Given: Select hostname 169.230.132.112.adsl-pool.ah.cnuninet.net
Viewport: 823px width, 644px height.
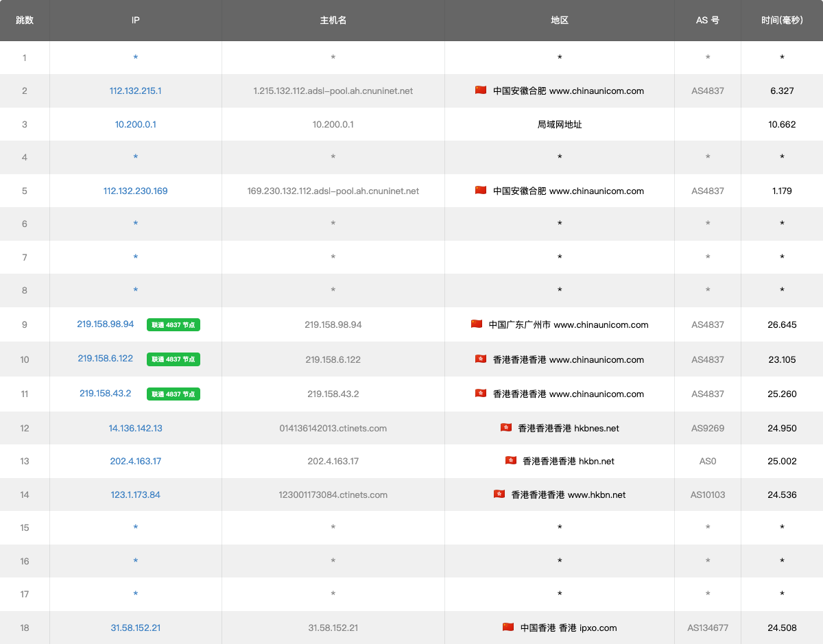Looking at the screenshot, I should pos(333,191).
